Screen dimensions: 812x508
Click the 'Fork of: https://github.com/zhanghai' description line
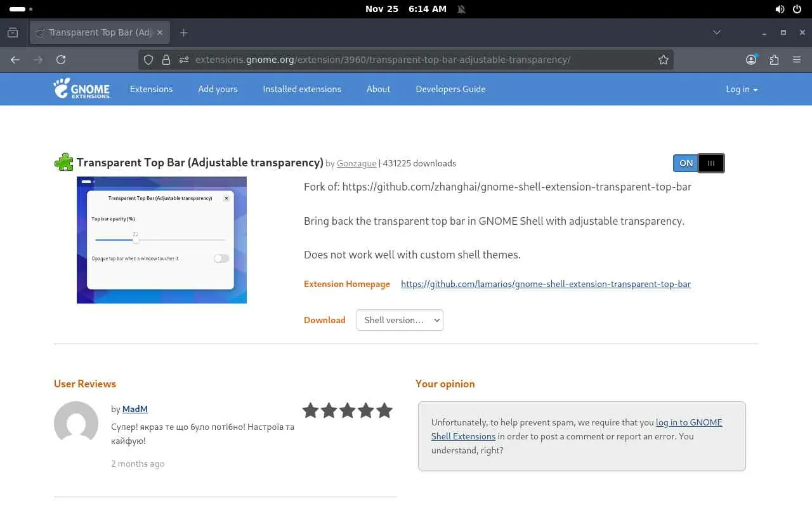click(497, 187)
